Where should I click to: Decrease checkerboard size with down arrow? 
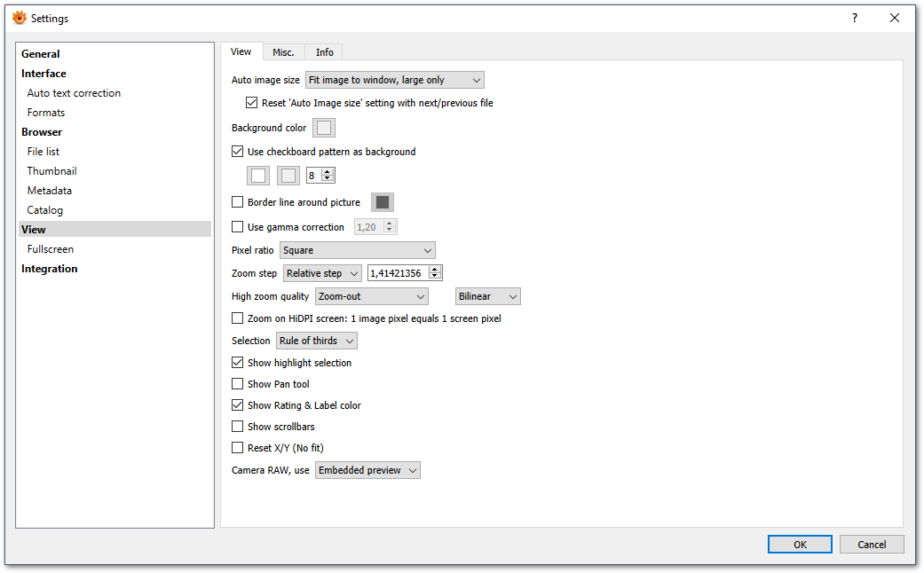pyautogui.click(x=328, y=178)
